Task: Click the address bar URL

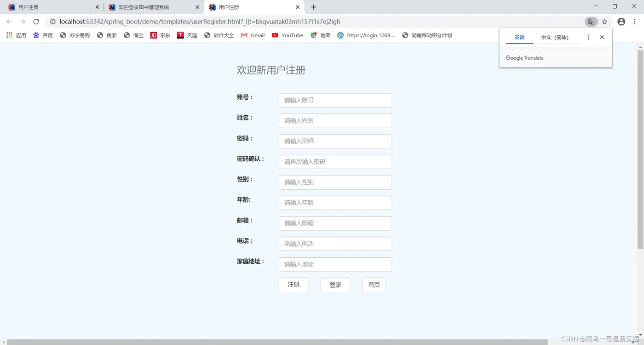Action: [200, 22]
